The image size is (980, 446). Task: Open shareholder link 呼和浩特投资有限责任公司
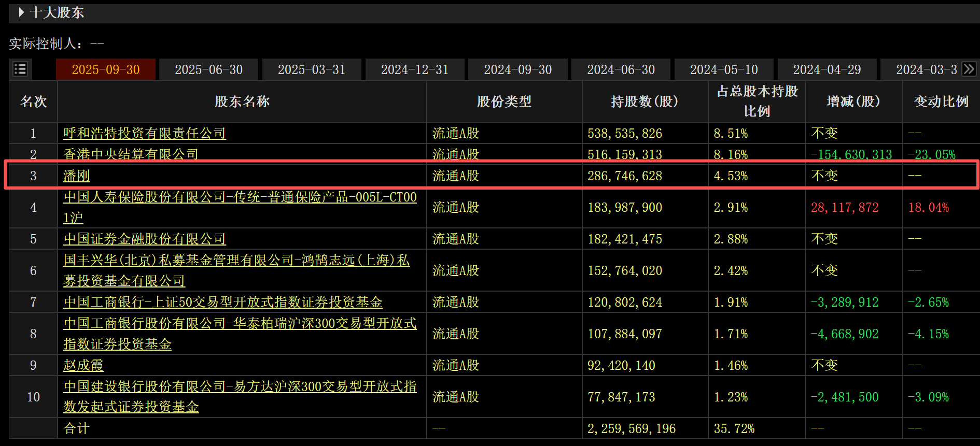click(x=145, y=133)
